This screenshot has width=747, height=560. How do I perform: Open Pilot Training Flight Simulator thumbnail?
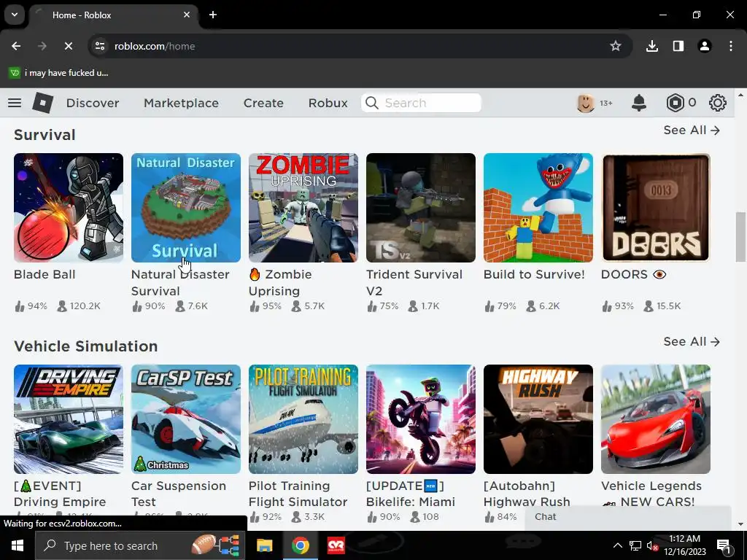pos(303,419)
